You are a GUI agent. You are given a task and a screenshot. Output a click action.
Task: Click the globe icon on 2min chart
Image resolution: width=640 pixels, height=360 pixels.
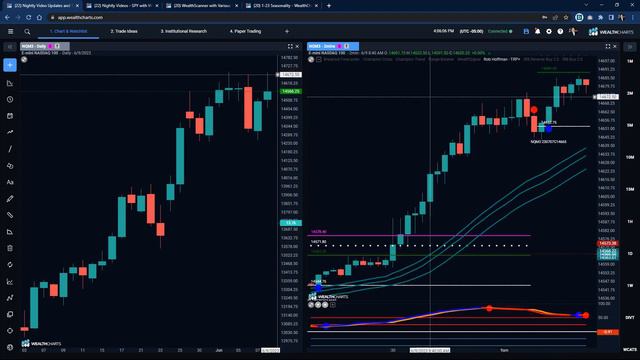[311, 60]
